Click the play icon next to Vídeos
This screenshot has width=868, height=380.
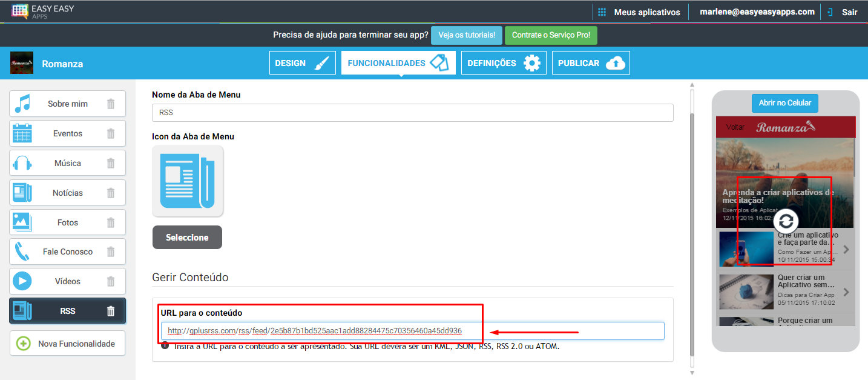[x=22, y=281]
